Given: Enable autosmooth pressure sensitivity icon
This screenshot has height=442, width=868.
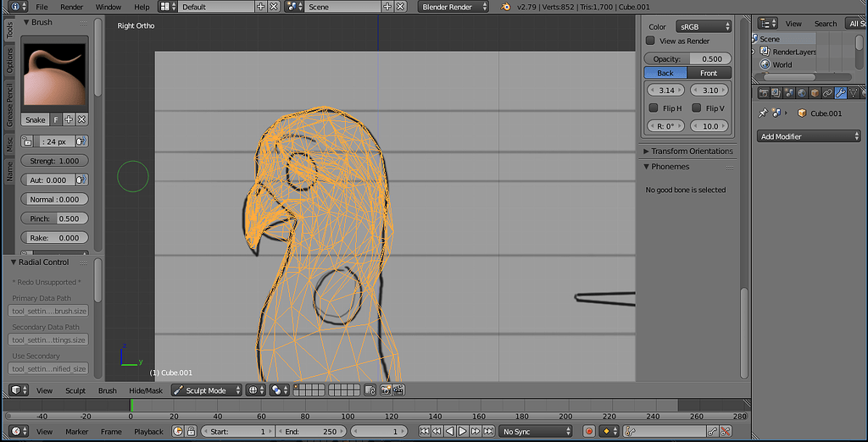Looking at the screenshot, I should (81, 180).
